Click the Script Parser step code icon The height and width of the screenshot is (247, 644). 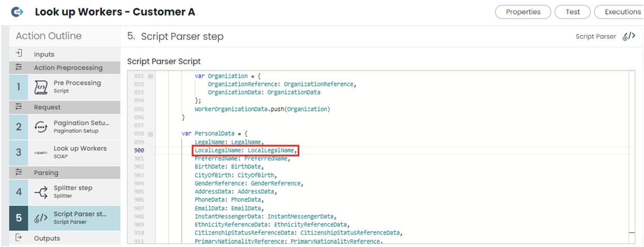point(41,218)
